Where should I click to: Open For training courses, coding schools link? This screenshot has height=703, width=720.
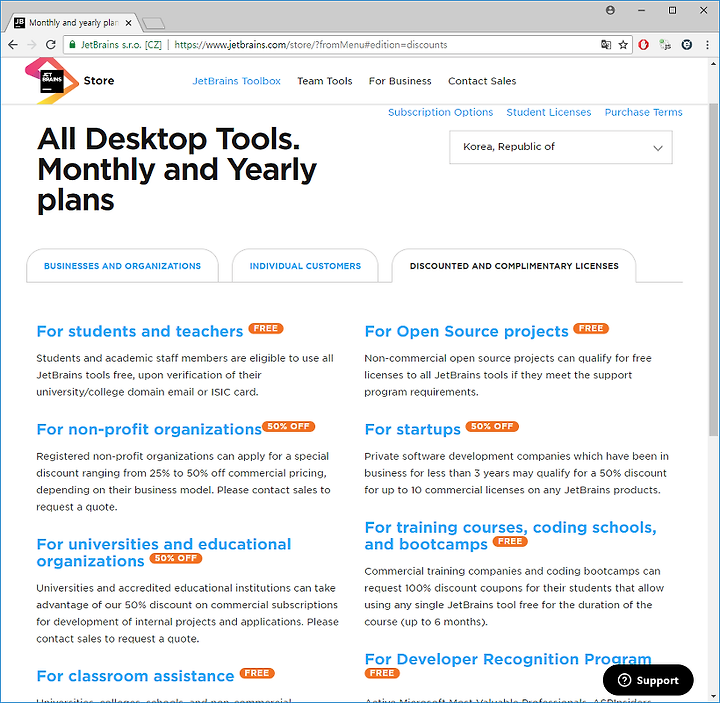(x=510, y=536)
